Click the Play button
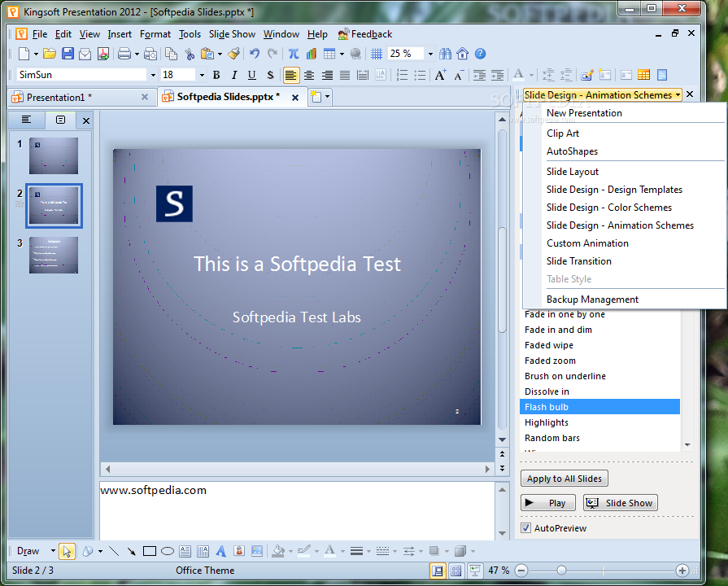This screenshot has height=586, width=728. 548,503
